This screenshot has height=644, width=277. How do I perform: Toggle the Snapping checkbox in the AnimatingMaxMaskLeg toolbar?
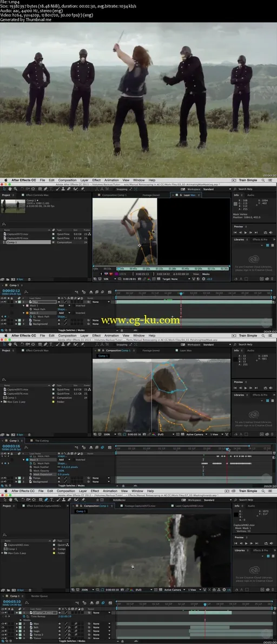point(115,189)
